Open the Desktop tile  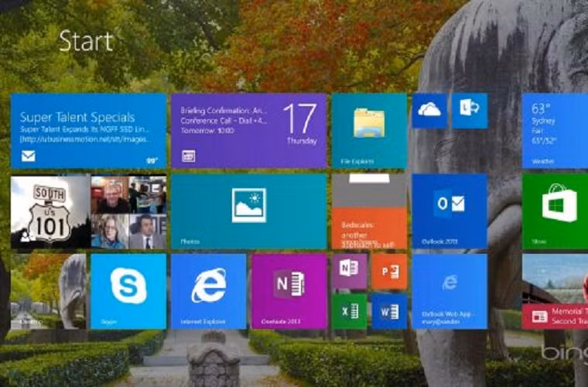[x=49, y=291]
